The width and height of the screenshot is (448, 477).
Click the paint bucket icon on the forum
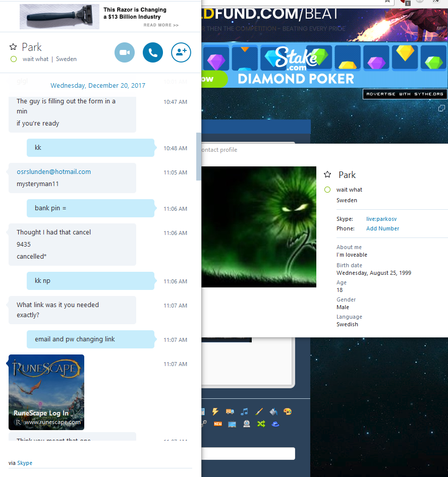pyautogui.click(x=273, y=411)
